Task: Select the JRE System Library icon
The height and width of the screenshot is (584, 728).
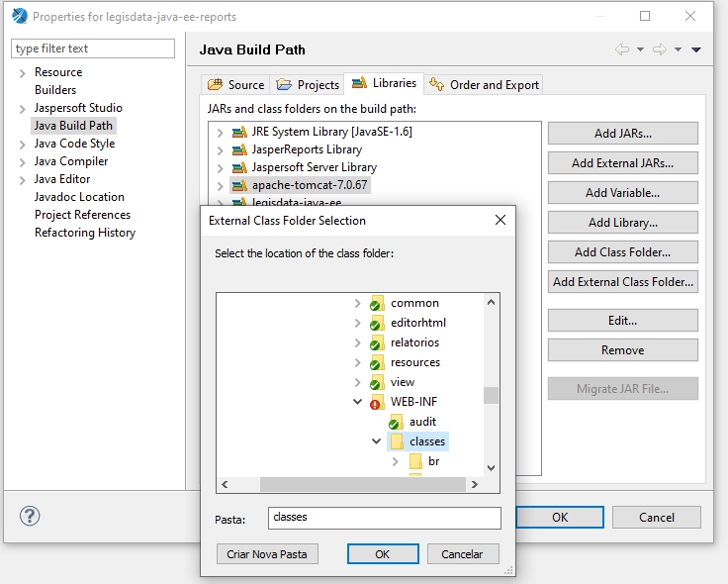Action: coord(238,132)
